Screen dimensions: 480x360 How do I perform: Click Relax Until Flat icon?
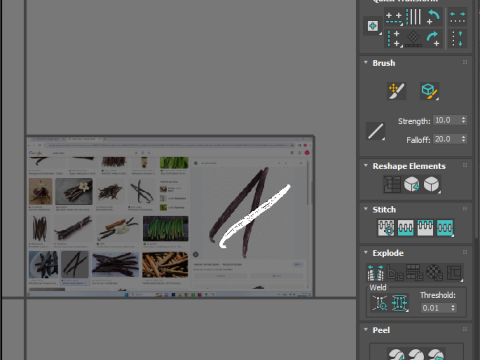pyautogui.click(x=412, y=184)
